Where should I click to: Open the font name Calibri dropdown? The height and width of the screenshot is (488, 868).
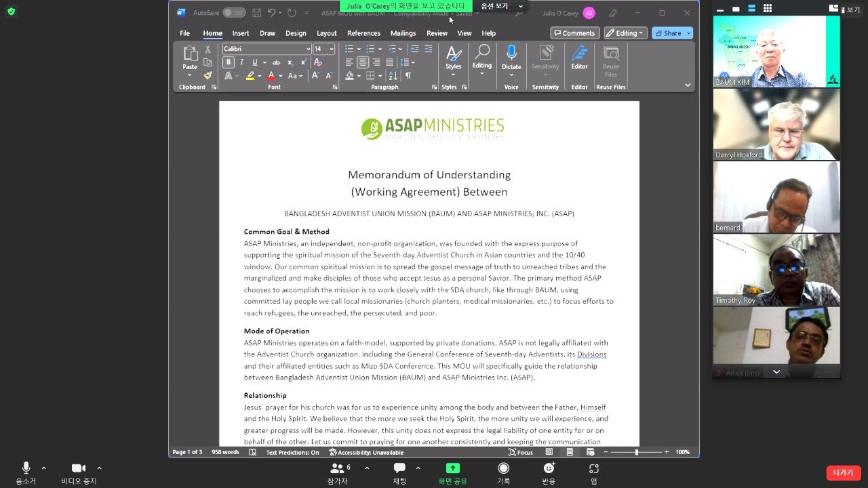tap(308, 49)
